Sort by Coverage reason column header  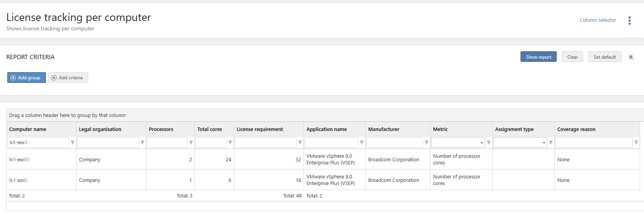pos(597,129)
